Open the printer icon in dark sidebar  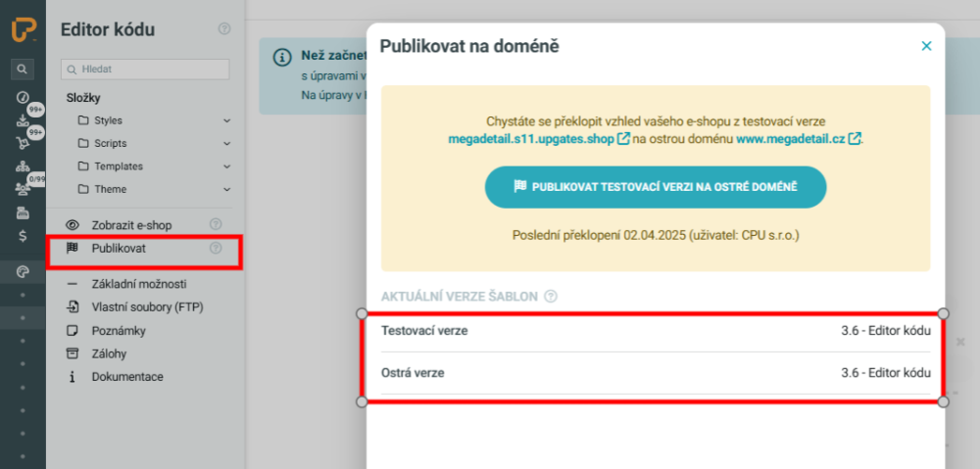coord(23,212)
